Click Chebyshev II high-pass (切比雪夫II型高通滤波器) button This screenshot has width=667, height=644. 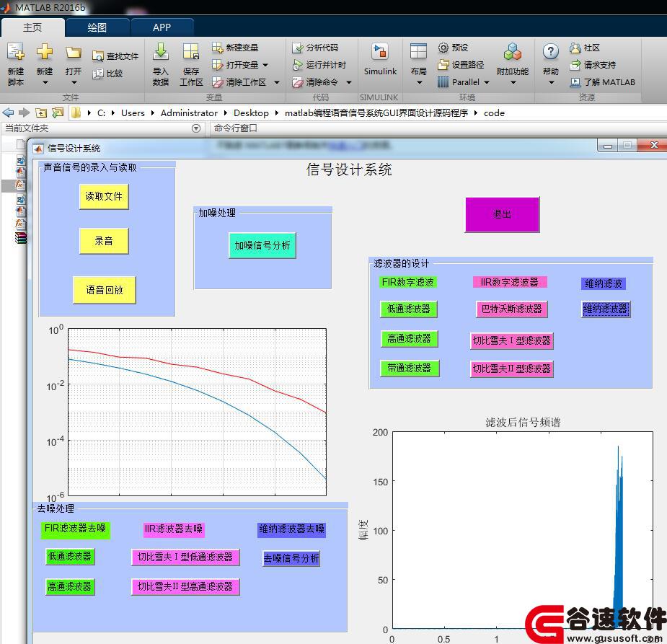[x=185, y=587]
